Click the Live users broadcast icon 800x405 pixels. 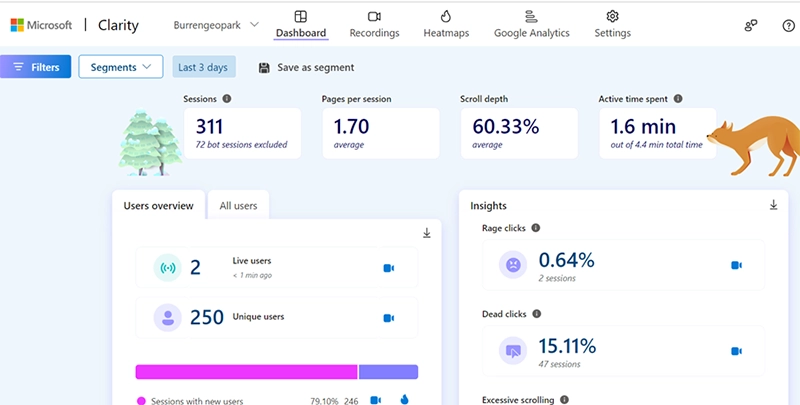pyautogui.click(x=167, y=267)
